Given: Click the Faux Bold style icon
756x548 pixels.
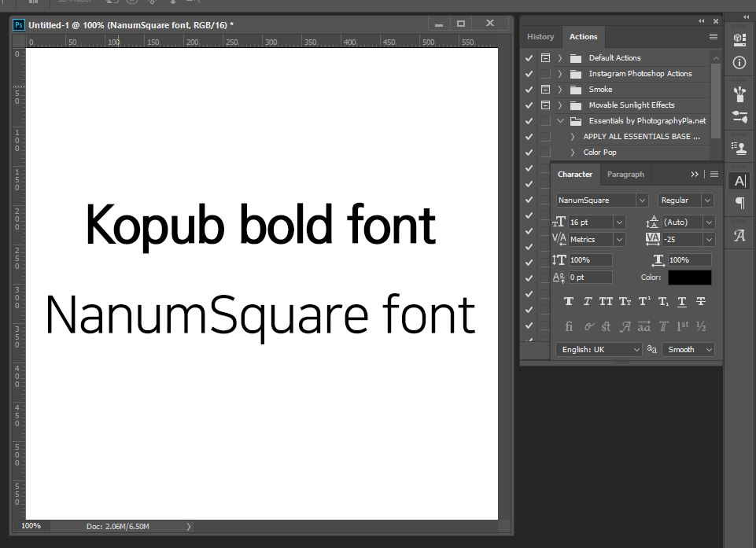Looking at the screenshot, I should tap(569, 302).
